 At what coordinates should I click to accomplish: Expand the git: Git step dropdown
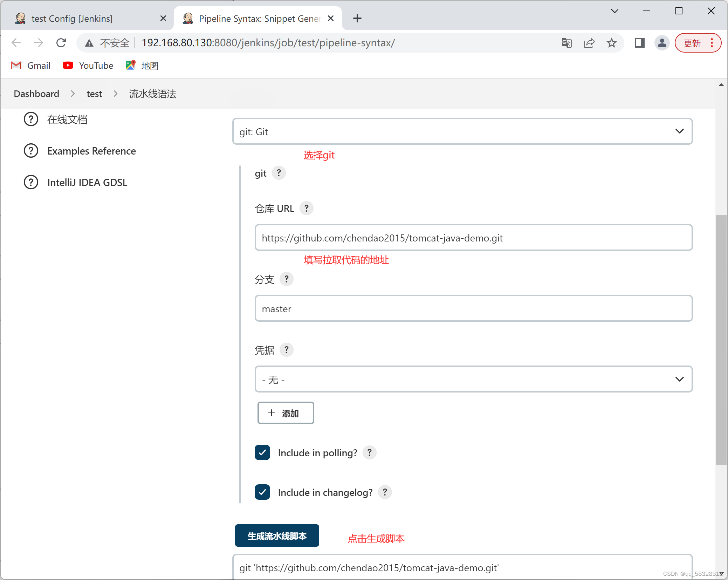tap(462, 131)
